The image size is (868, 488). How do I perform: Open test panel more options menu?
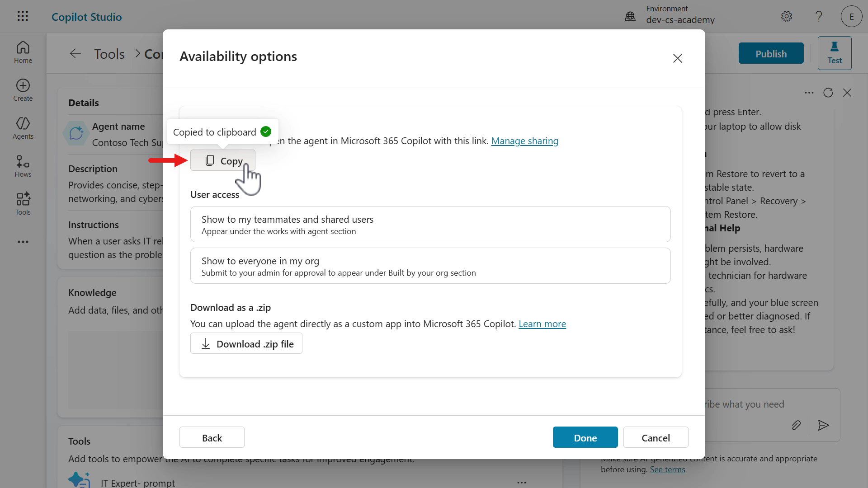809,93
